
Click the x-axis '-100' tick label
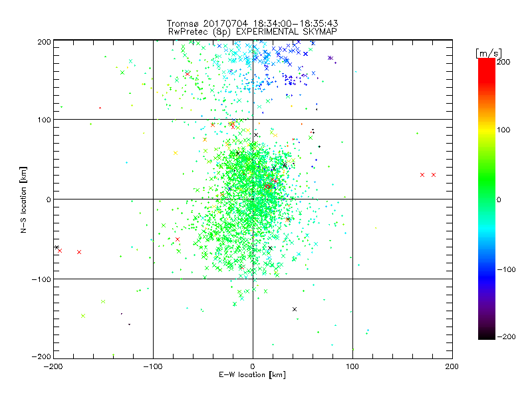pos(153,366)
